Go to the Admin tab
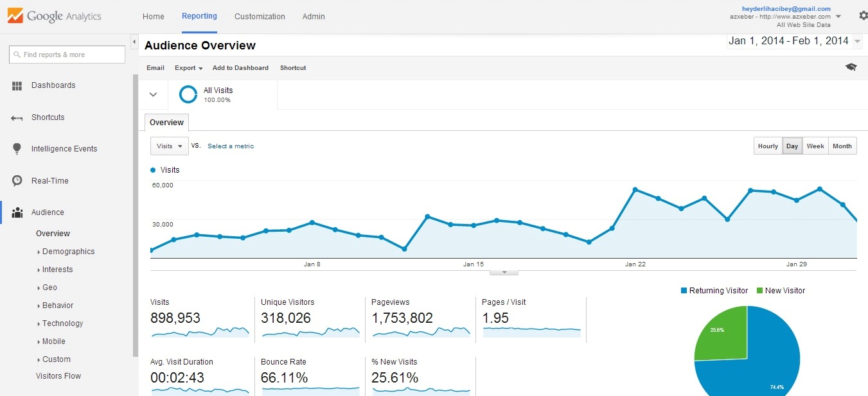868x396 pixels. click(x=314, y=17)
